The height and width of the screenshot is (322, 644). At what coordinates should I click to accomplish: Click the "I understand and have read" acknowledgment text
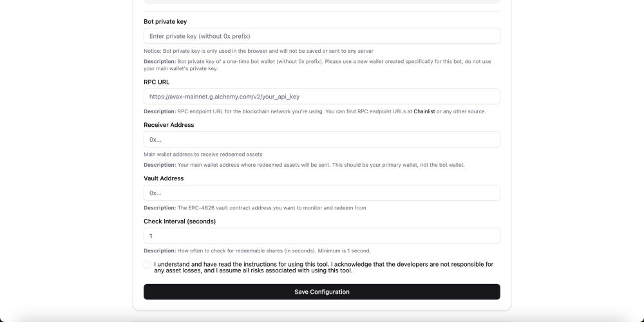pos(324,267)
